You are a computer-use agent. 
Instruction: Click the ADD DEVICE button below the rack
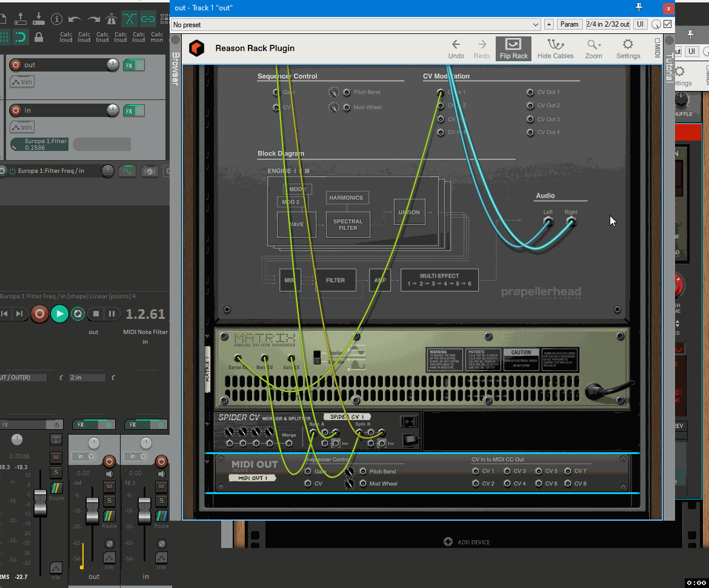coord(467,542)
